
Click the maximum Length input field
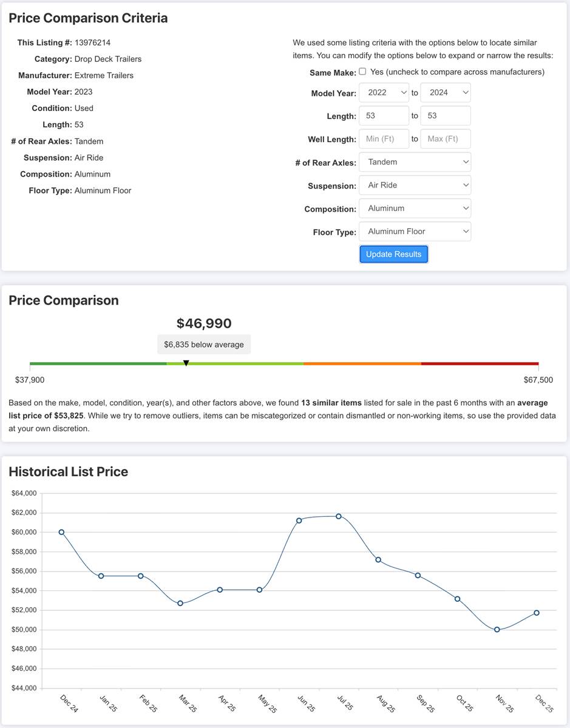coord(445,116)
